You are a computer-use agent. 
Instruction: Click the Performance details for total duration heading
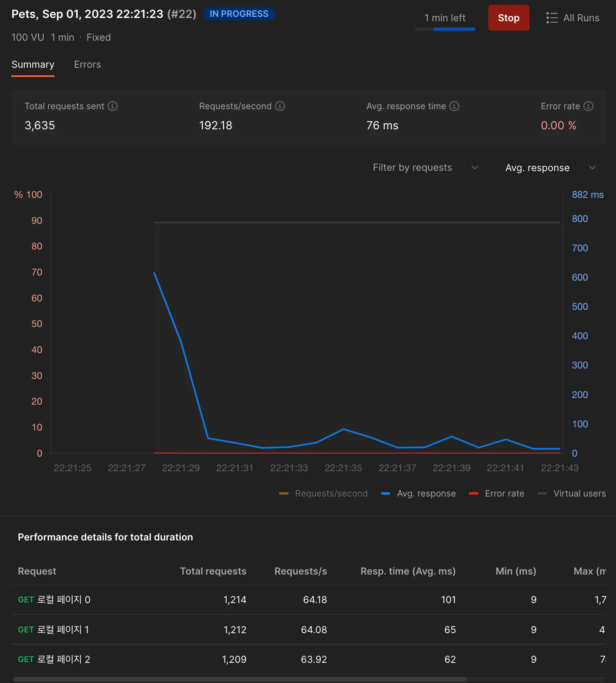(x=105, y=537)
